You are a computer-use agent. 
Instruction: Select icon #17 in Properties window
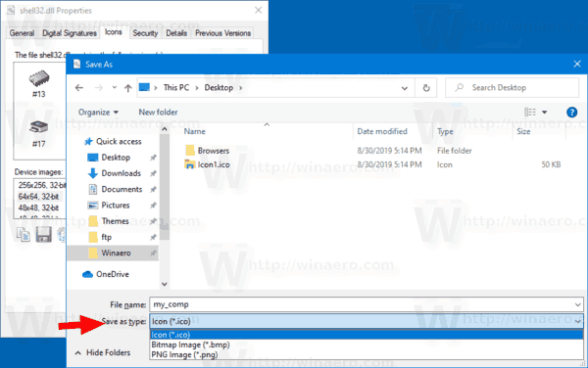tap(39, 134)
